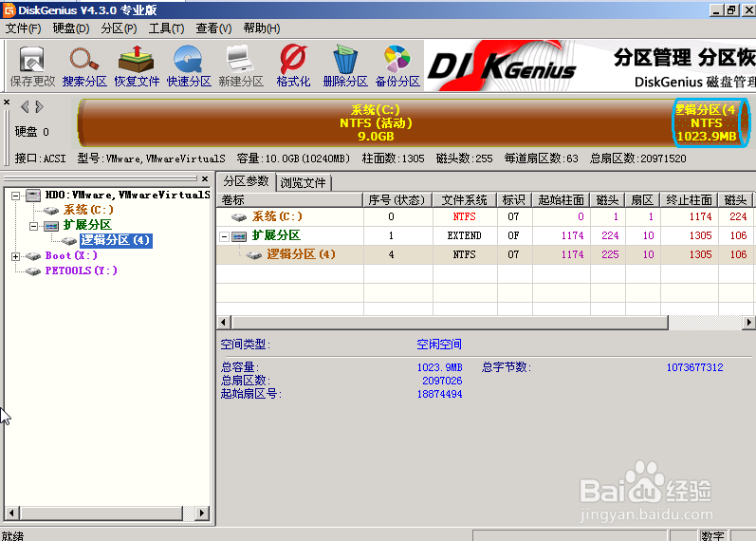Viewport: 756px width, 541px height.
Task: Click the 标识 column header
Action: coord(514,200)
